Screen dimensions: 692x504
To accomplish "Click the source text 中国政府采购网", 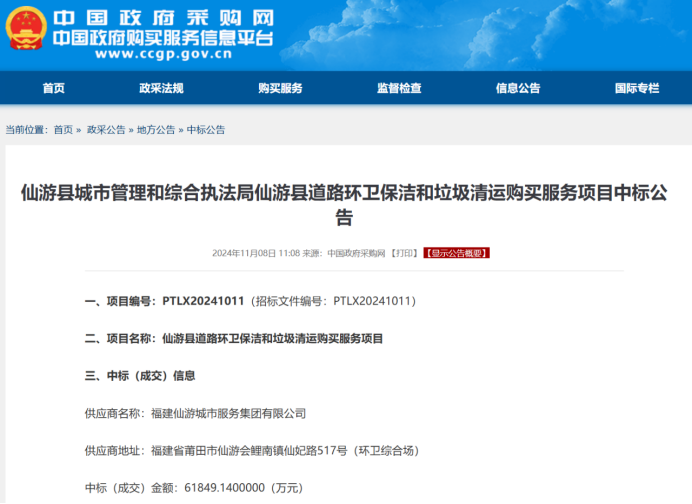I will [356, 253].
